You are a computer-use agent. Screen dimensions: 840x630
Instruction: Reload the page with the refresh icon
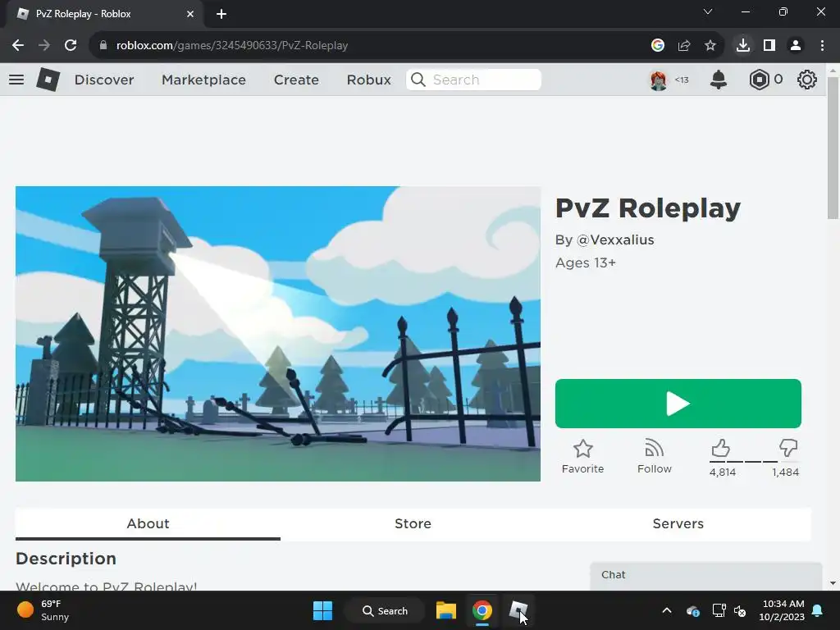click(71, 46)
